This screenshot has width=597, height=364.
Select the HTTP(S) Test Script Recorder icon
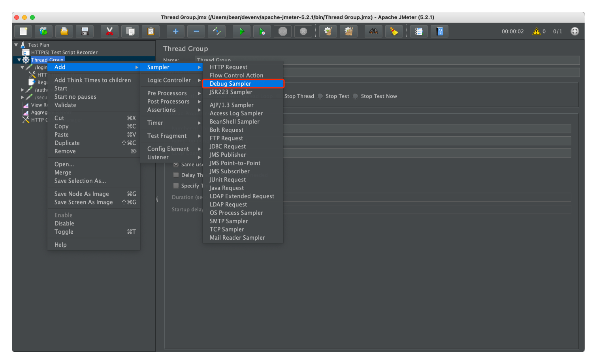tap(26, 53)
